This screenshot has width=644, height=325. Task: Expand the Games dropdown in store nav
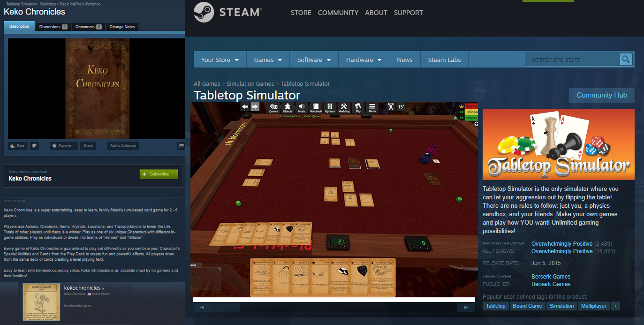tap(268, 60)
